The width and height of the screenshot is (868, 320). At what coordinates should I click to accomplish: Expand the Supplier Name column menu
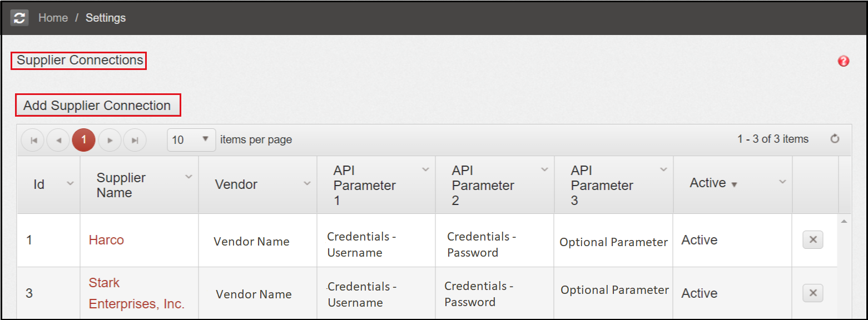coord(189,177)
